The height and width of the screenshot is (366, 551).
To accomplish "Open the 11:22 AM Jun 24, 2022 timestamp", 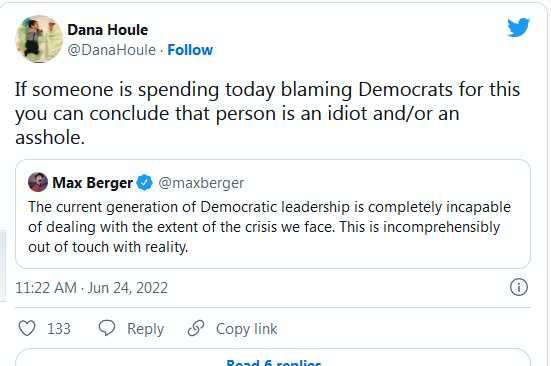I will 91,288.
